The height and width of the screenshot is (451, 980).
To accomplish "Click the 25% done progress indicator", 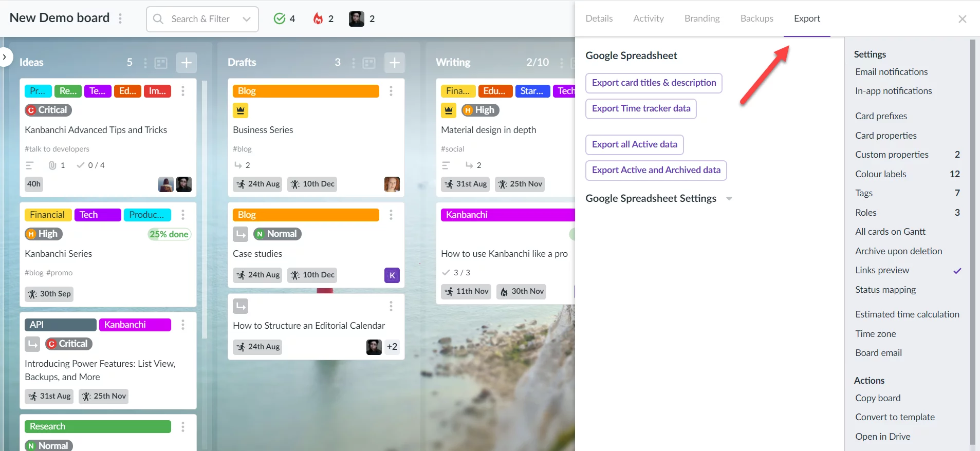I will click(170, 234).
